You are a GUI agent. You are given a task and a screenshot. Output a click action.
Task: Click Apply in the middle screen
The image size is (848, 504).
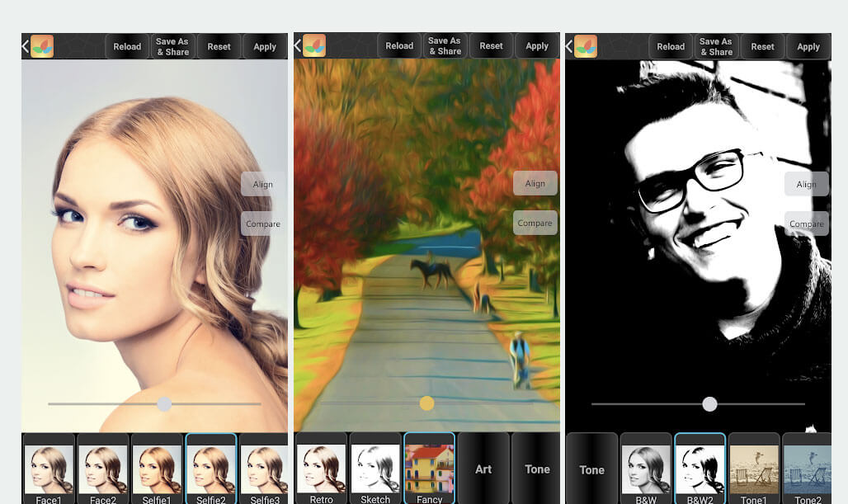(537, 46)
